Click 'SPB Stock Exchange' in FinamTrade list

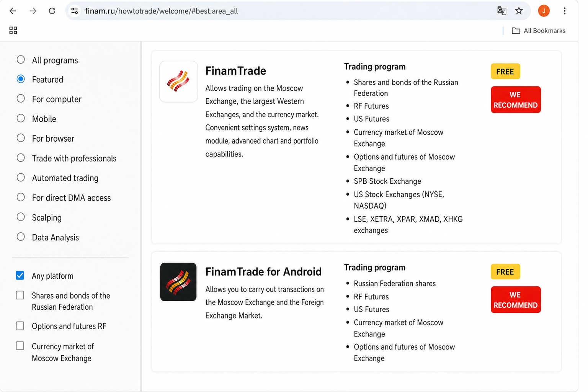tap(387, 181)
